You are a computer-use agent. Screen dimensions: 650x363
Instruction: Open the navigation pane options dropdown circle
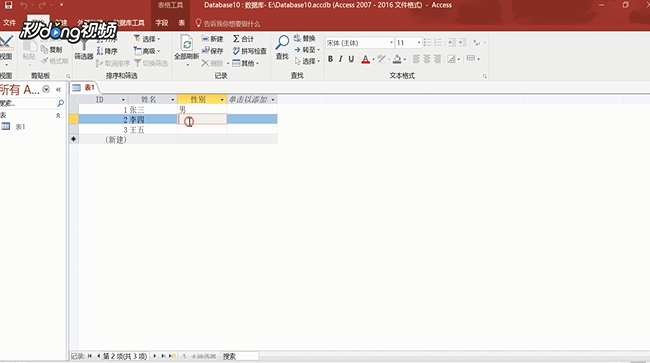(46, 89)
